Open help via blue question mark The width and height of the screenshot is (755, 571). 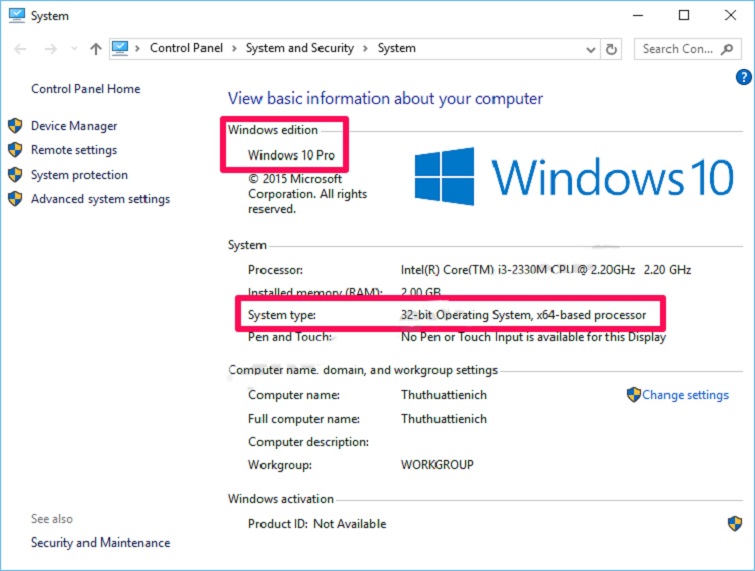743,77
